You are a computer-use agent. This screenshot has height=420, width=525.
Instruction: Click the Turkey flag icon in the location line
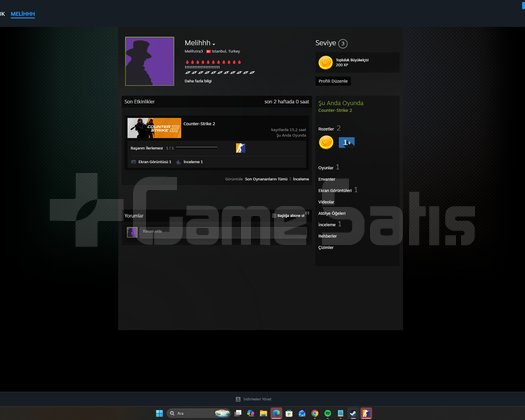pos(208,52)
